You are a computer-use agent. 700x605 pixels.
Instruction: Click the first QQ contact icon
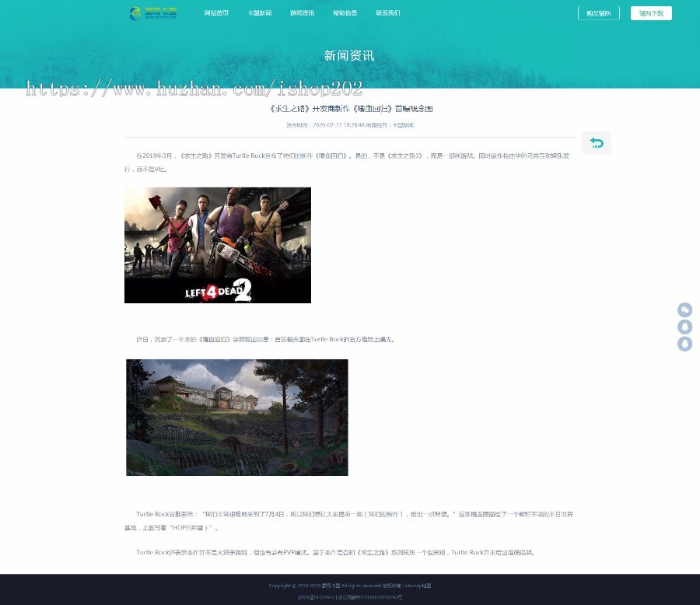pyautogui.click(x=684, y=327)
